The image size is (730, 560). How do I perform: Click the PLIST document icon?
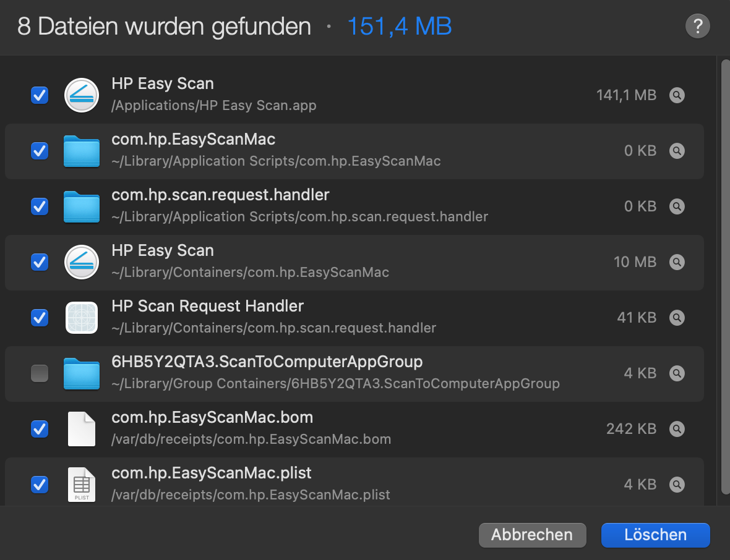coord(81,485)
